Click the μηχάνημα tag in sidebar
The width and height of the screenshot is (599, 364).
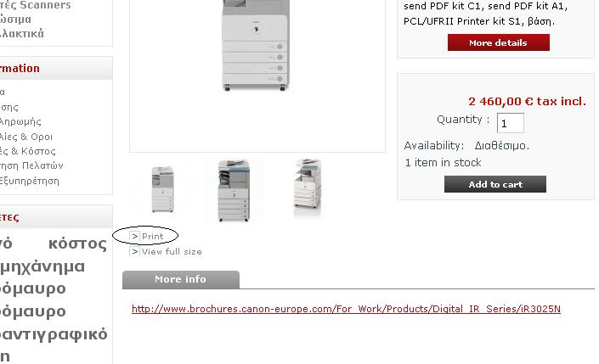[x=42, y=266]
